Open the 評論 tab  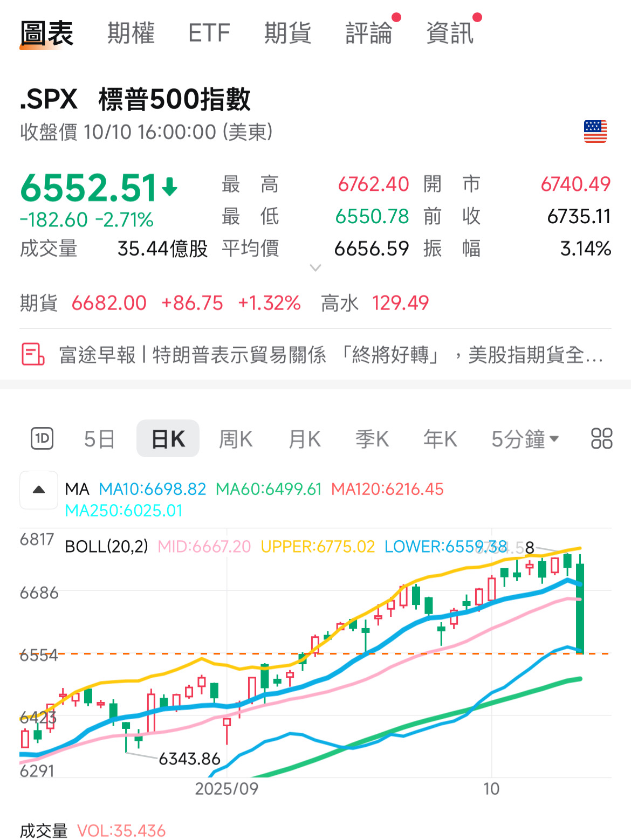369,33
